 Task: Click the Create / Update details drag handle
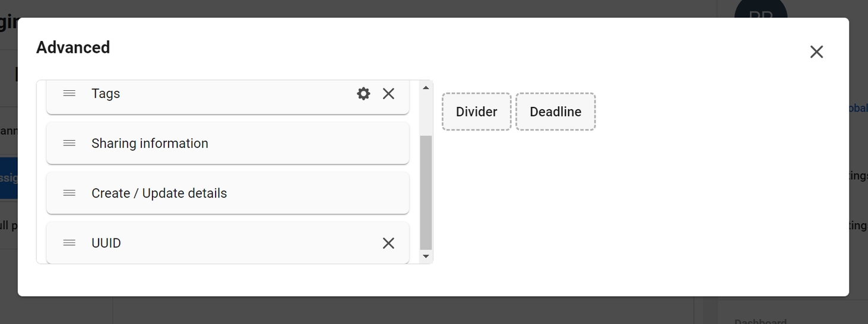click(x=69, y=193)
